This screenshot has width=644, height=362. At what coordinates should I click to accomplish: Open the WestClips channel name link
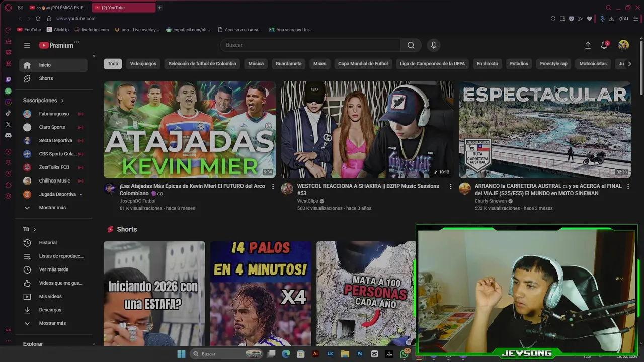(x=306, y=201)
